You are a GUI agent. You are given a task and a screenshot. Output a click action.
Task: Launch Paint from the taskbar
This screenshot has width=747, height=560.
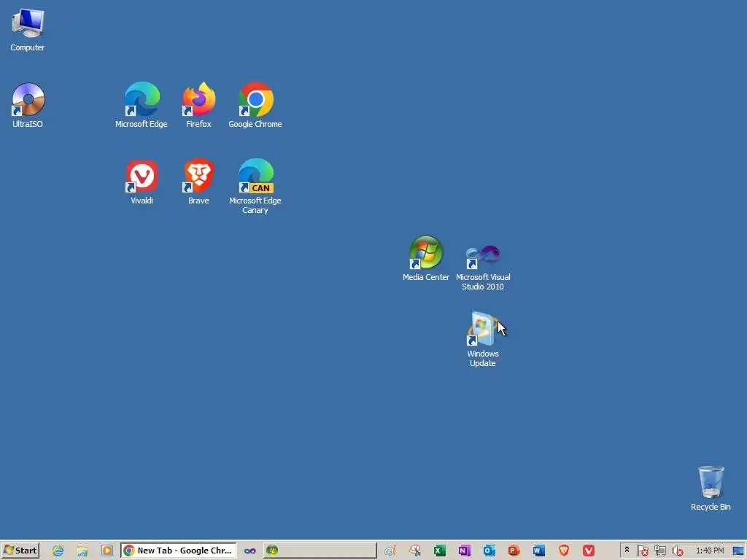(390, 551)
